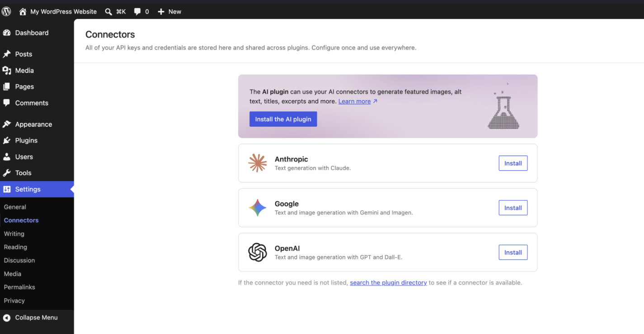This screenshot has height=334, width=644.
Task: Click the home icon beside site name
Action: [x=23, y=12]
